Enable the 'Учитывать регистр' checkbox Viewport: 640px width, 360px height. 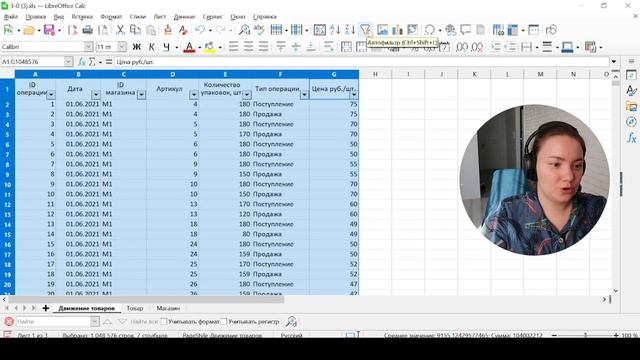pyautogui.click(x=224, y=322)
